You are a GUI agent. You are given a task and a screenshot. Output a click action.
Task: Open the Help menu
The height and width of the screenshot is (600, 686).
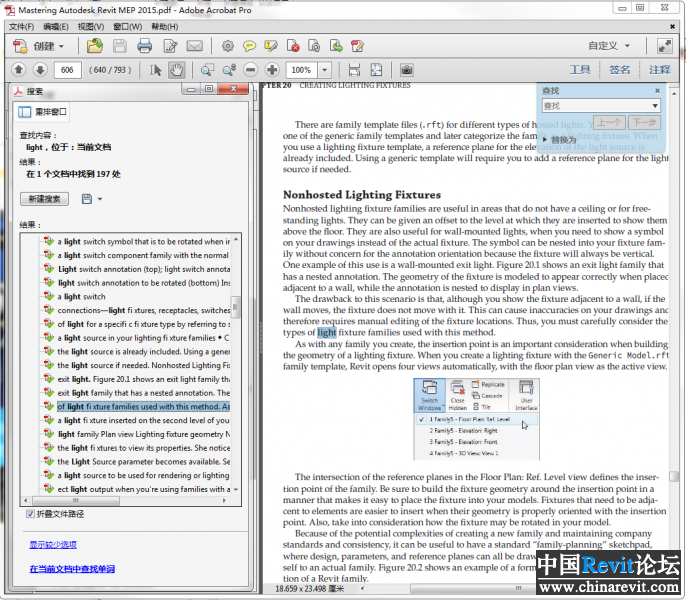[164, 27]
